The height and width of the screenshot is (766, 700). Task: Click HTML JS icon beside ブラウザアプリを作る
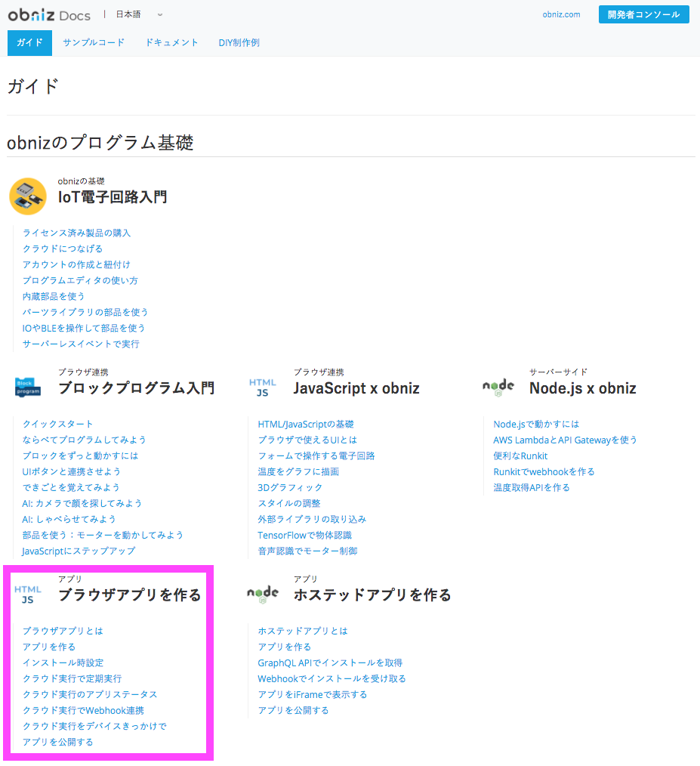coord(28,594)
